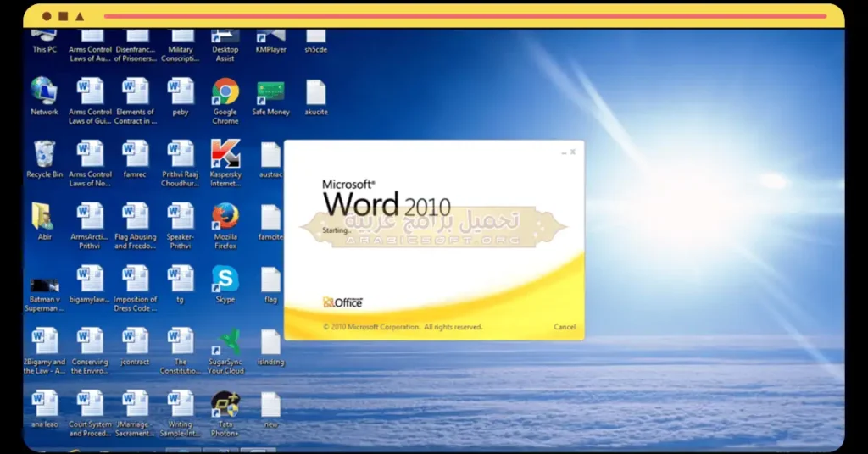Select the Speaker-Prithvi document
This screenshot has height=454, width=868.
181,217
